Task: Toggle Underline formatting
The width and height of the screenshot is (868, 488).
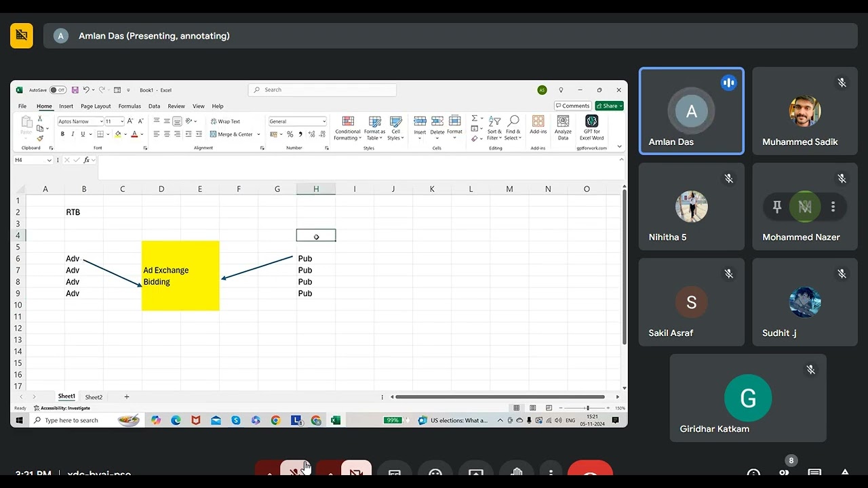Action: point(83,134)
